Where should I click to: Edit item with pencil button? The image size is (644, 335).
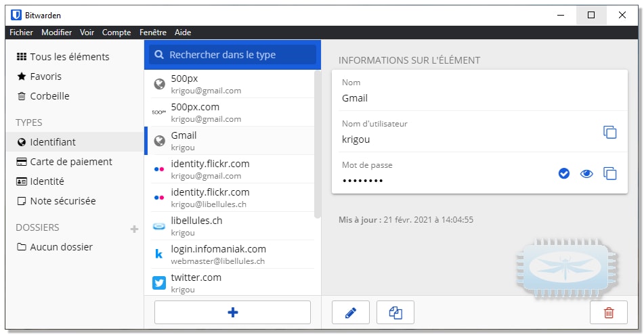351,313
